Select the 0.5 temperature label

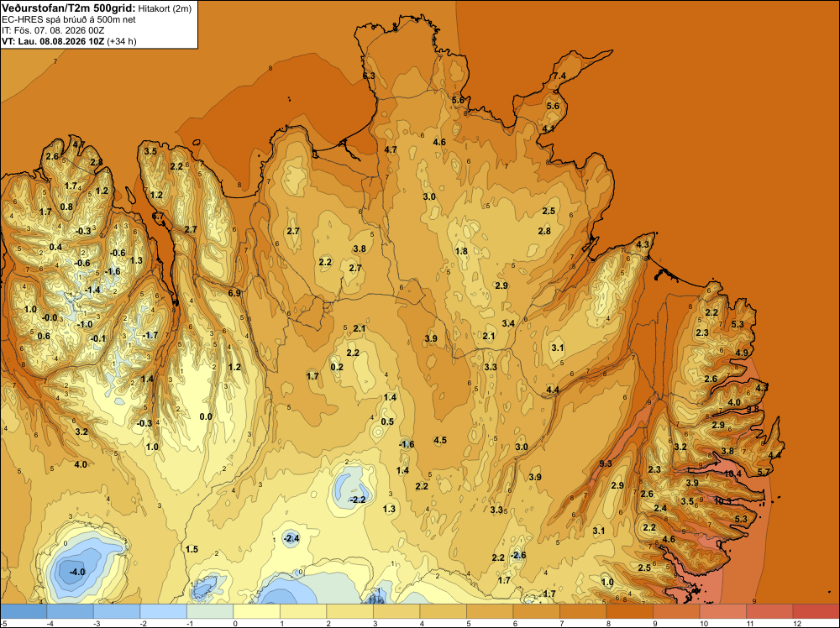387,421
